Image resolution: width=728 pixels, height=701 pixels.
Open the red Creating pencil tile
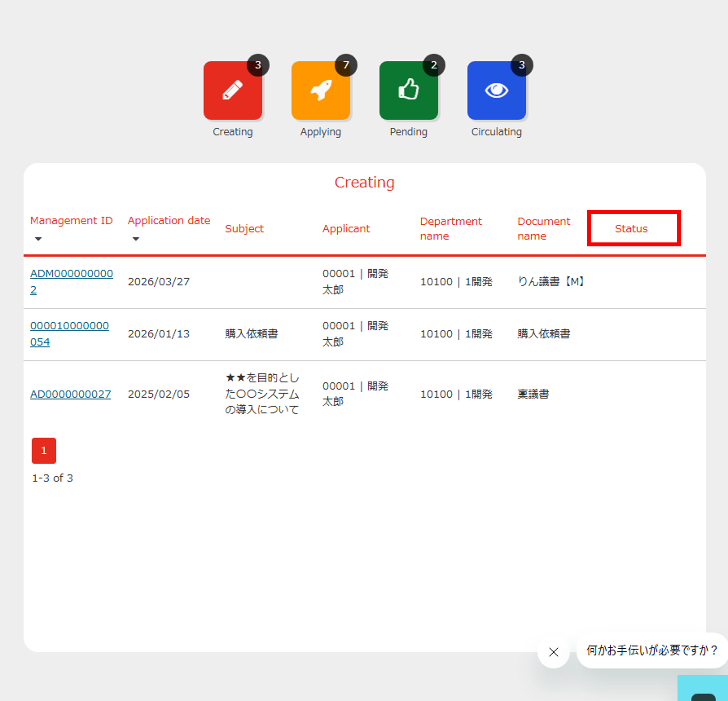[x=232, y=90]
